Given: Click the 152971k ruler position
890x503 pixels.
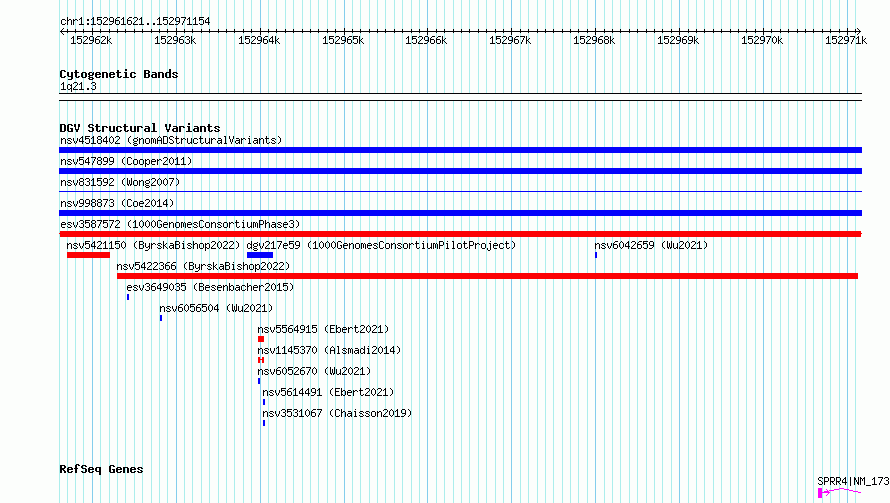Looking at the screenshot, I should point(846,40).
